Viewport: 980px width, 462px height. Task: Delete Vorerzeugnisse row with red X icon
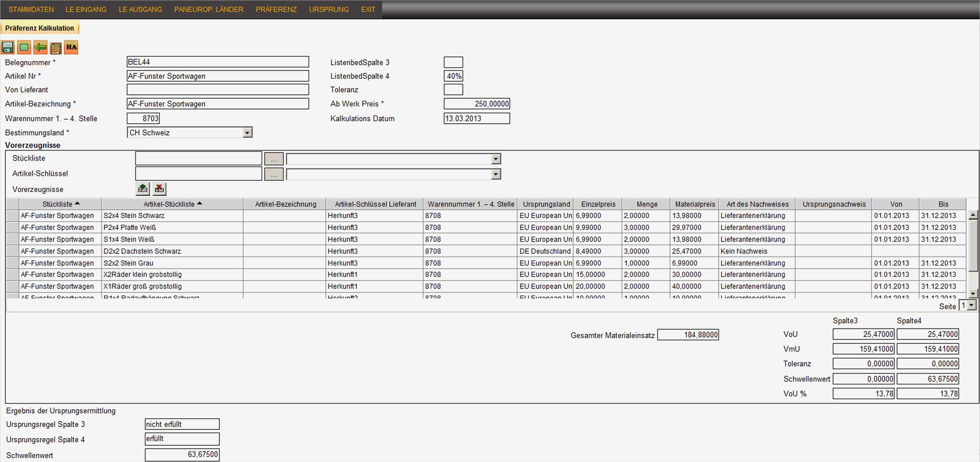(159, 188)
